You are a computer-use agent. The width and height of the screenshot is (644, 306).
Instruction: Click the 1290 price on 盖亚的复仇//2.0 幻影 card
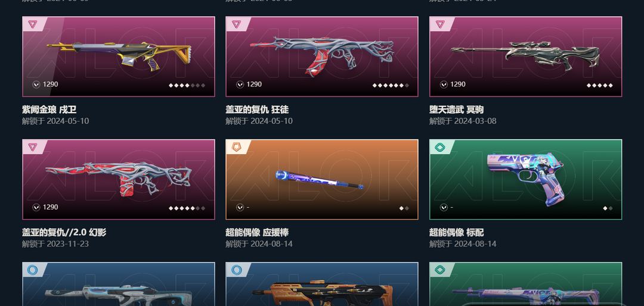[51, 207]
